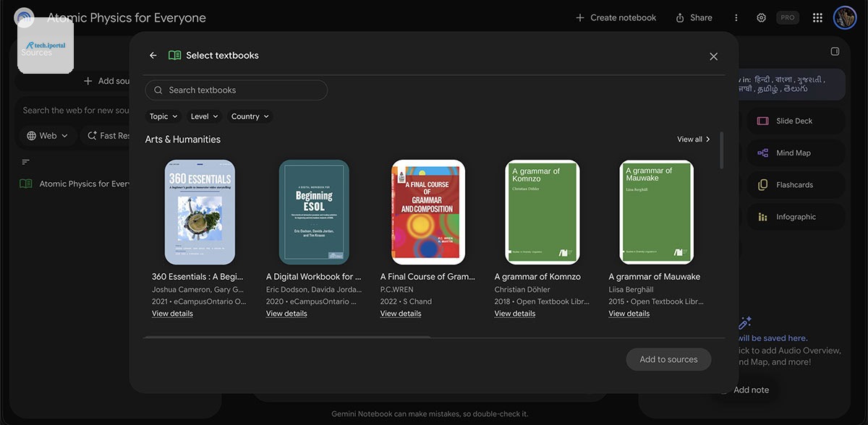View details for A grammar of Komnzo
868x425 pixels.
[x=515, y=314]
